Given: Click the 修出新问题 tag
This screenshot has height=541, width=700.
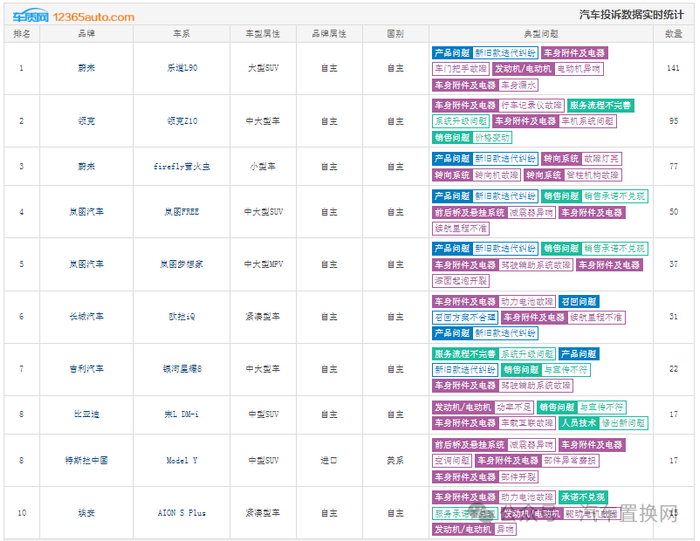Looking at the screenshot, I should pos(623,423).
